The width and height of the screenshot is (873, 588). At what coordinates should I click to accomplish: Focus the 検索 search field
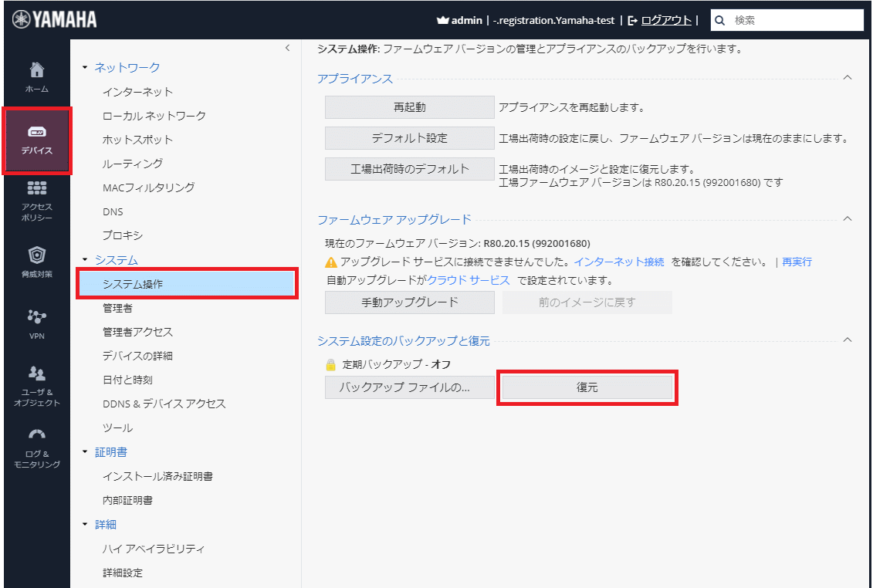click(x=793, y=21)
